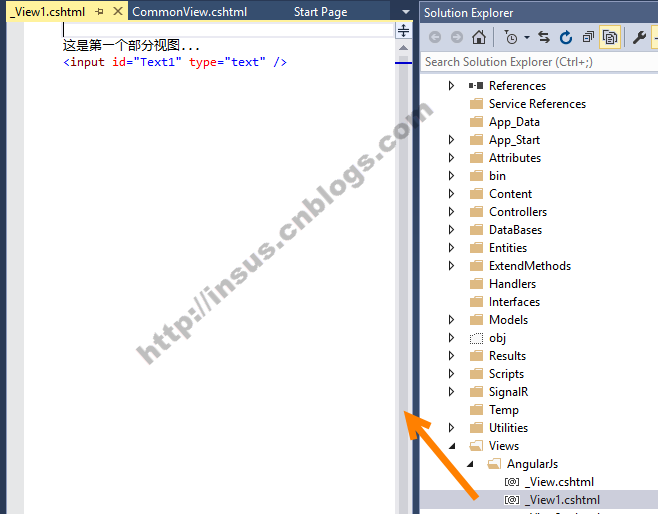Image resolution: width=658 pixels, height=514 pixels.
Task: Open Properties wrench icon
Action: (639, 37)
